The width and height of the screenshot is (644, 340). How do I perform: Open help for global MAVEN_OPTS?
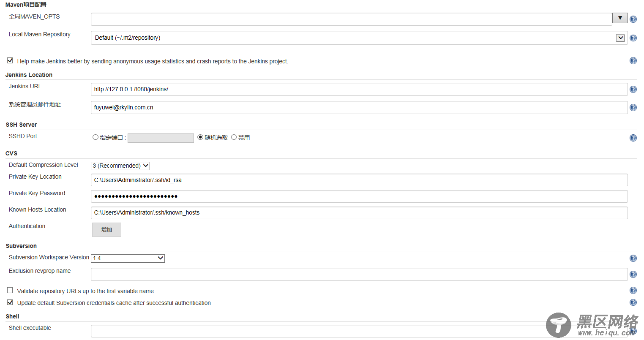click(x=633, y=19)
